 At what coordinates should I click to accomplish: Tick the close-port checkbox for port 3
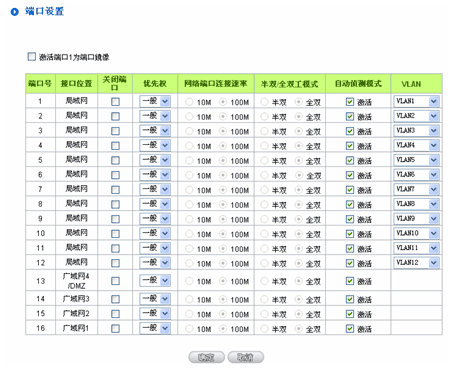[x=115, y=131]
